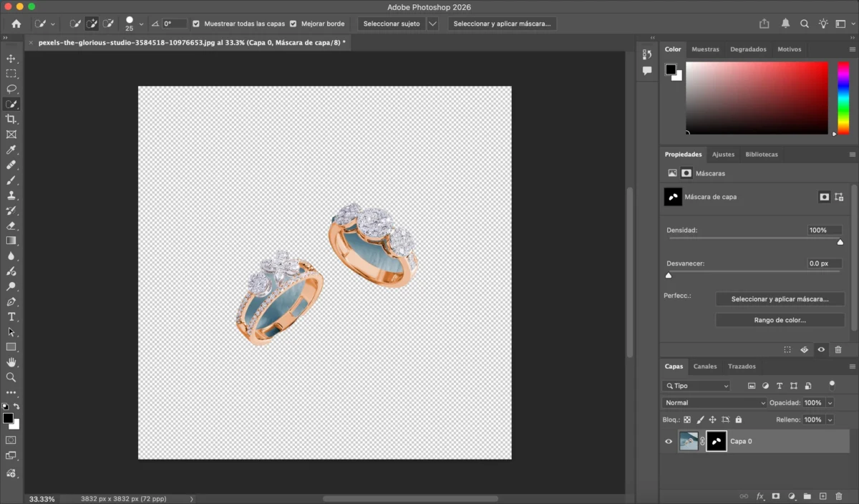Click the search icon in top bar
Viewport: 859px width, 504px height.
805,24
